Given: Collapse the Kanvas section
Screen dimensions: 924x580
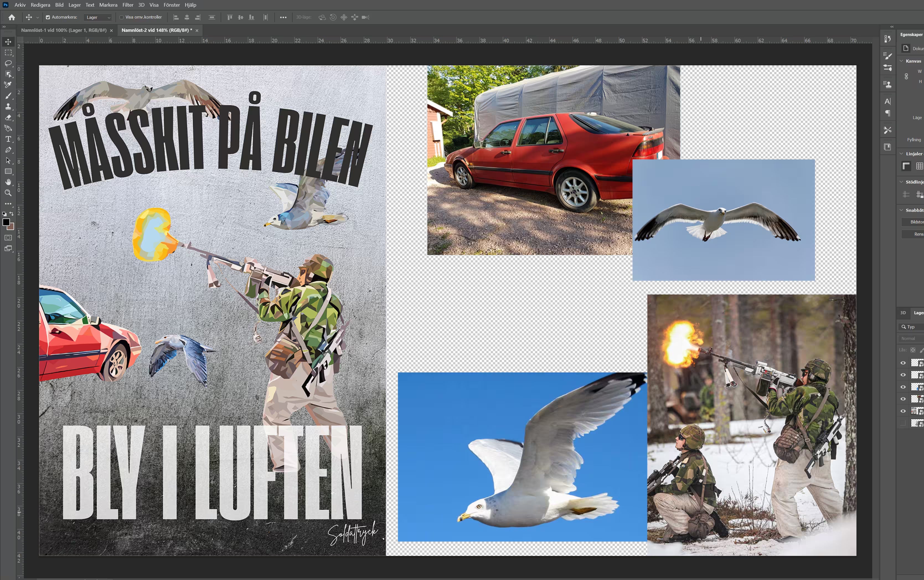Looking at the screenshot, I should pos(901,61).
